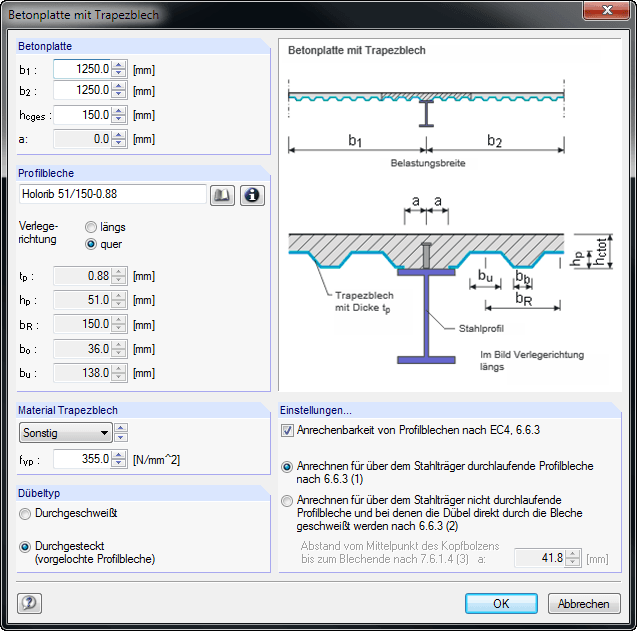Screen dimensions: 637x631
Task: Show profile sheet info details icon
Action: click(x=252, y=195)
